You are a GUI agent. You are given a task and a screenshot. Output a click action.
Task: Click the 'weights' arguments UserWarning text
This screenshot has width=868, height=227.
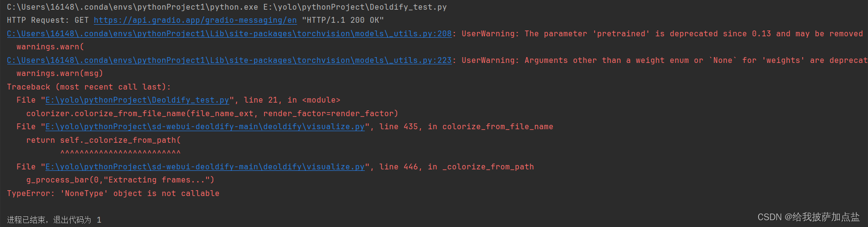point(665,61)
